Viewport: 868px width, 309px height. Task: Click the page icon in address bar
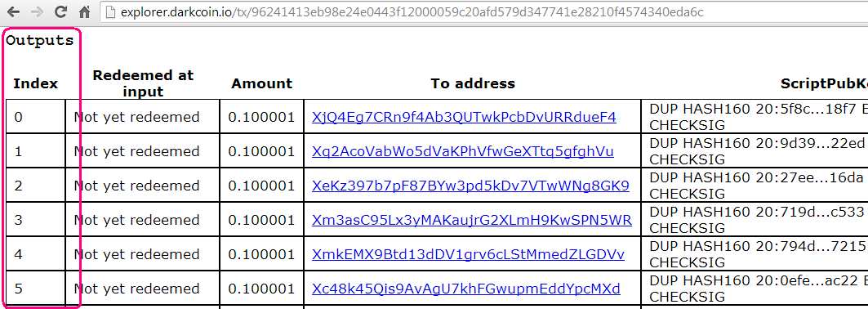coord(111,11)
